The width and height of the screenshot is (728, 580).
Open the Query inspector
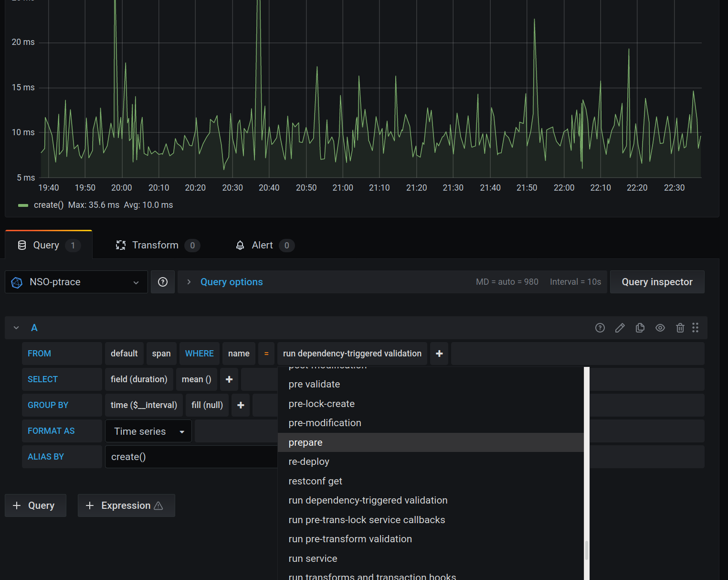coord(657,282)
